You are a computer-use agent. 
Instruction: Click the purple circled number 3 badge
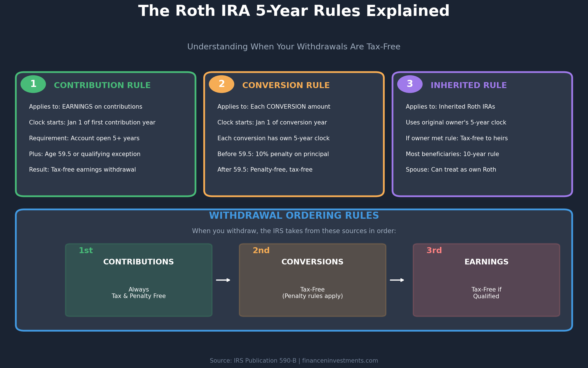tap(409, 84)
